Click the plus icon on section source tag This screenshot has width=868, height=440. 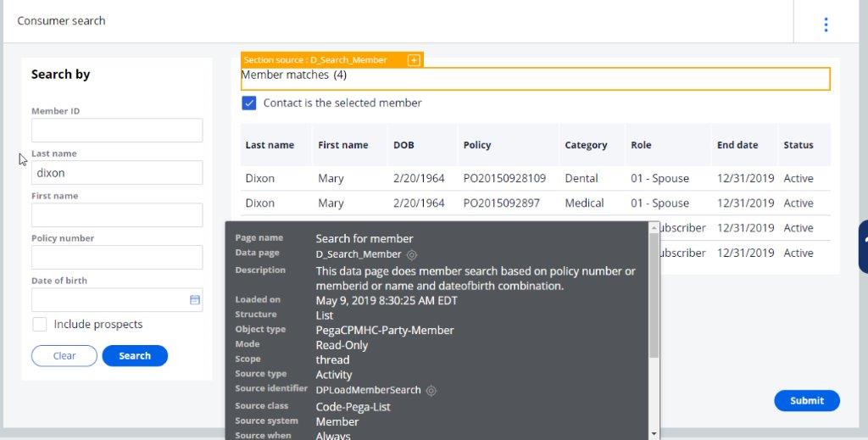pyautogui.click(x=414, y=60)
